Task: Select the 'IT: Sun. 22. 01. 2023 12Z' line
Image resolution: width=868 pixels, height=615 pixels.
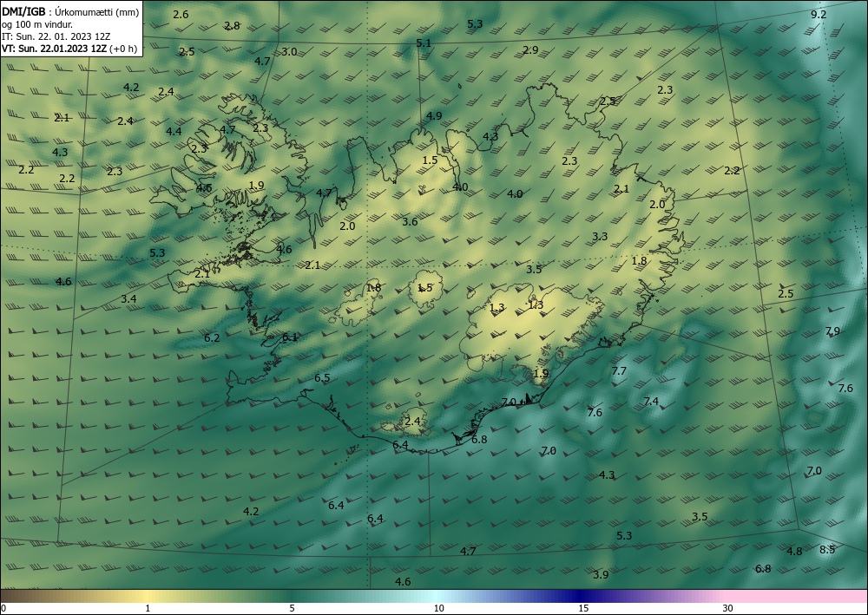Action: click(56, 36)
